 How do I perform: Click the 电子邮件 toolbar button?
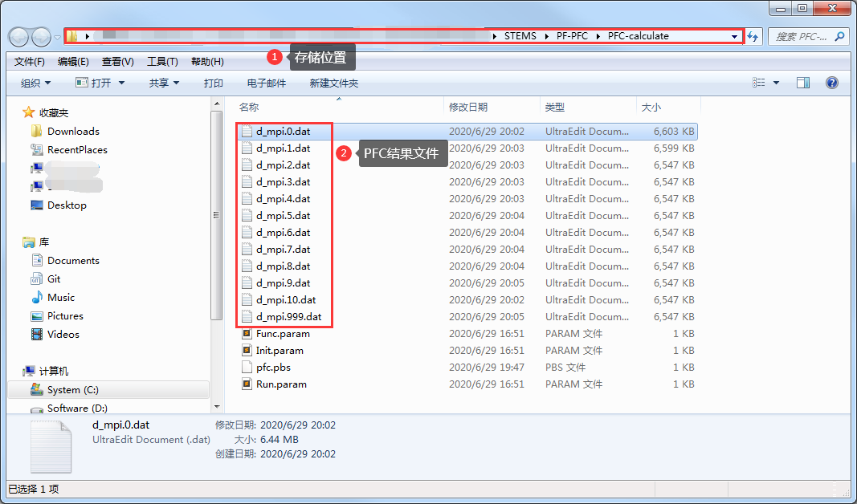coord(266,83)
